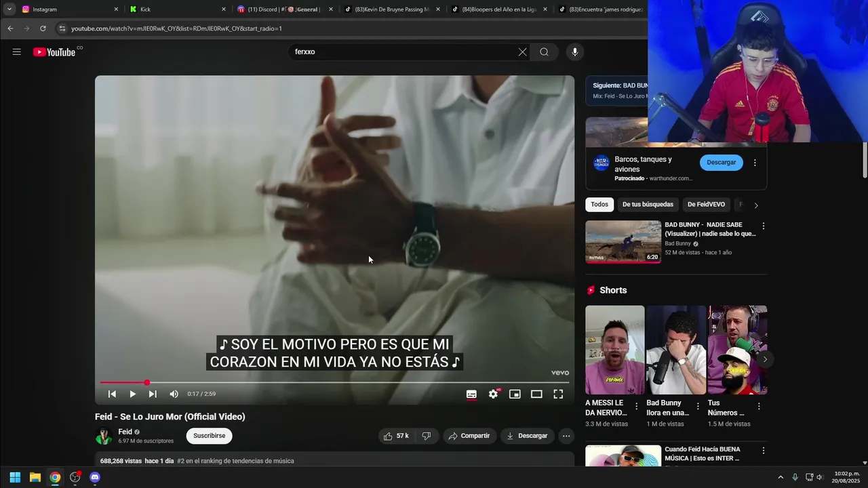This screenshot has height=488, width=868.
Task: Click the #2 en el ranking de tendencias link
Action: (x=235, y=461)
